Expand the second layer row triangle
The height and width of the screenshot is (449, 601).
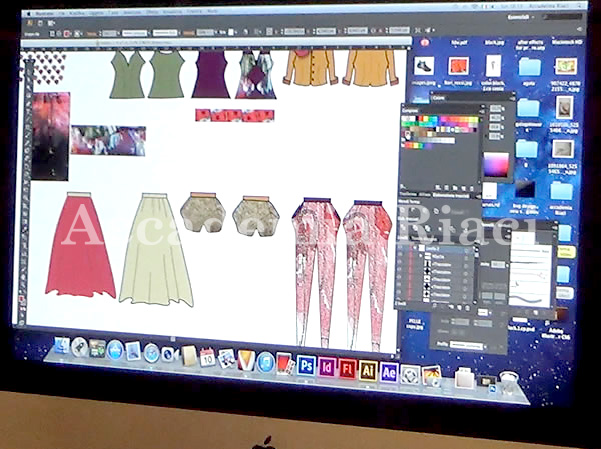(x=422, y=257)
